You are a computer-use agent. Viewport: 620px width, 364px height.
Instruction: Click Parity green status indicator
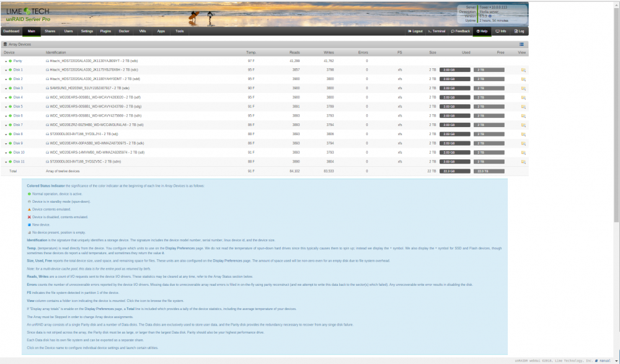coord(11,61)
